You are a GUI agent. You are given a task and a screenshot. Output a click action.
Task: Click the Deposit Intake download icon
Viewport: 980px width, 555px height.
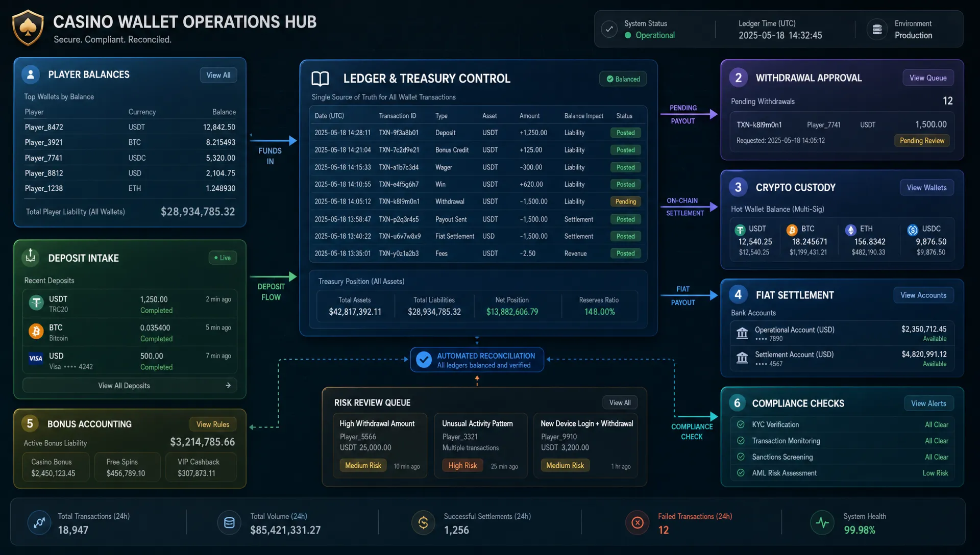[x=31, y=257]
